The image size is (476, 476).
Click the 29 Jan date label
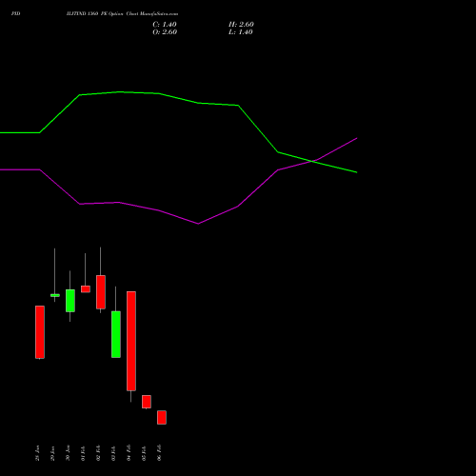point(52,453)
